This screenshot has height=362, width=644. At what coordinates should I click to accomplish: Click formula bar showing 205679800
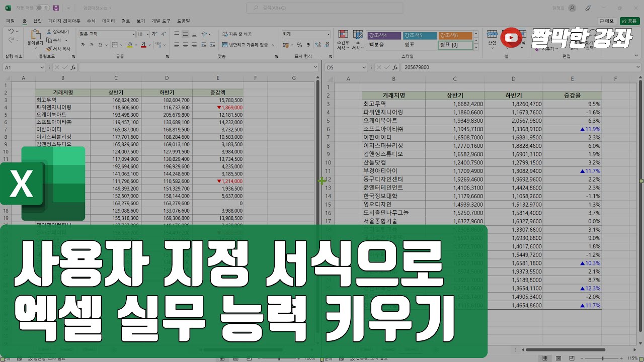521,67
